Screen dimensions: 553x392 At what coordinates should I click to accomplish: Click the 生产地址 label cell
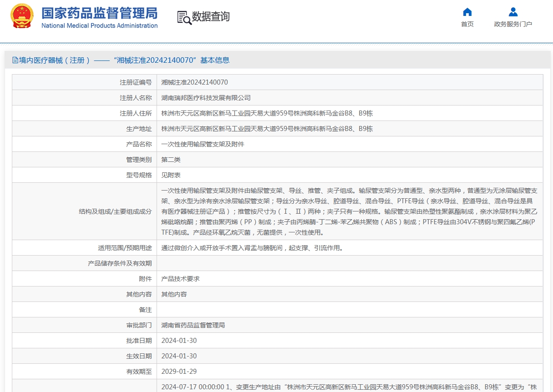coord(84,129)
